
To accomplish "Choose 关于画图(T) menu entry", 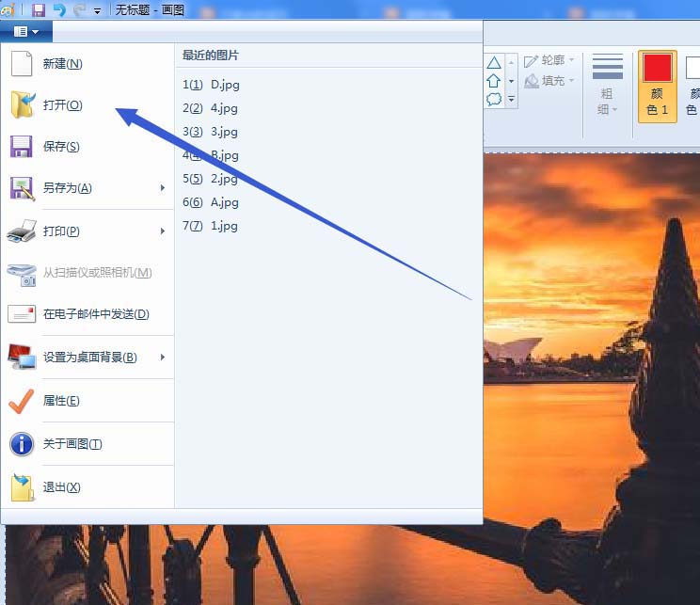I will coord(89,444).
